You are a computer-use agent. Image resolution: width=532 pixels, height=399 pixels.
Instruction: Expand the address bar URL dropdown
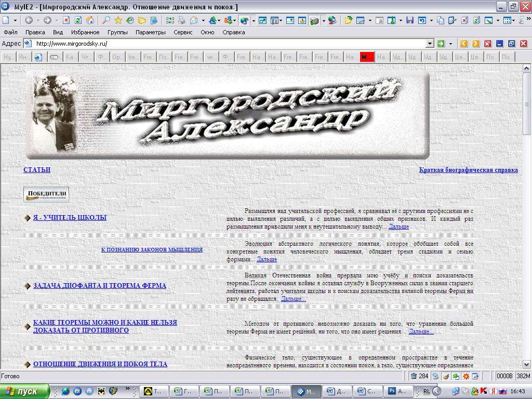[x=430, y=44]
